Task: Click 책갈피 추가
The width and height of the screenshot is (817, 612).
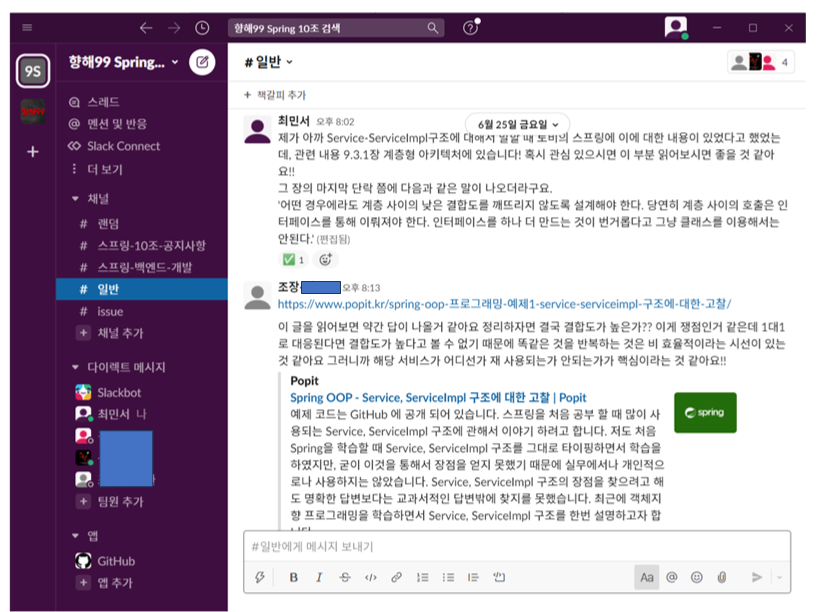Action: coord(275,95)
